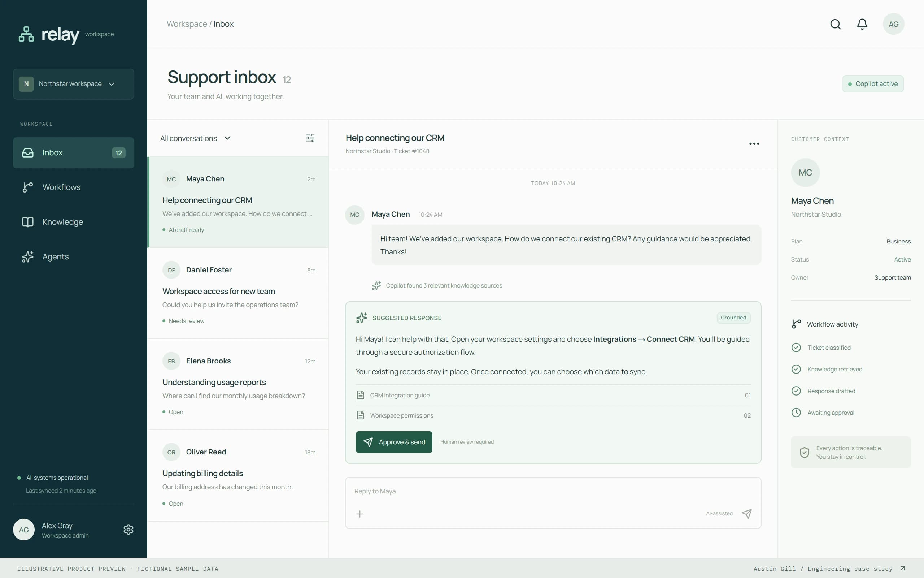Send reply with paper plane icon
Viewport: 924px width, 578px height.
pos(746,513)
